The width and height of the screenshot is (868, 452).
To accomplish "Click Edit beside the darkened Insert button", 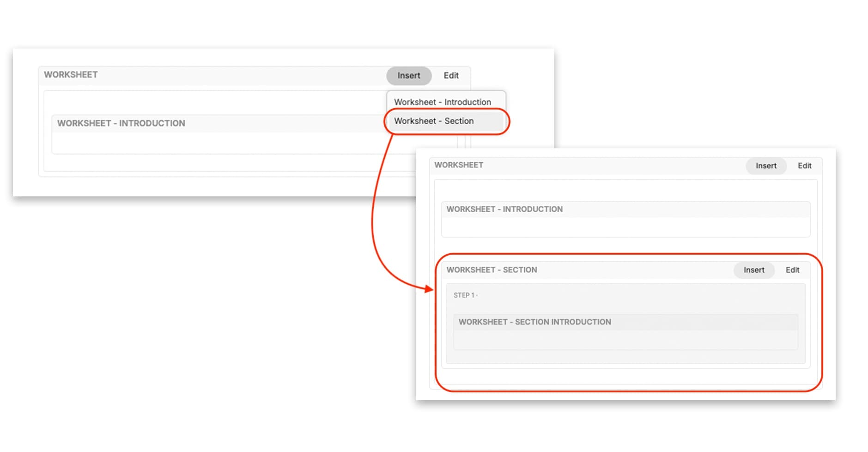I will pos(451,76).
